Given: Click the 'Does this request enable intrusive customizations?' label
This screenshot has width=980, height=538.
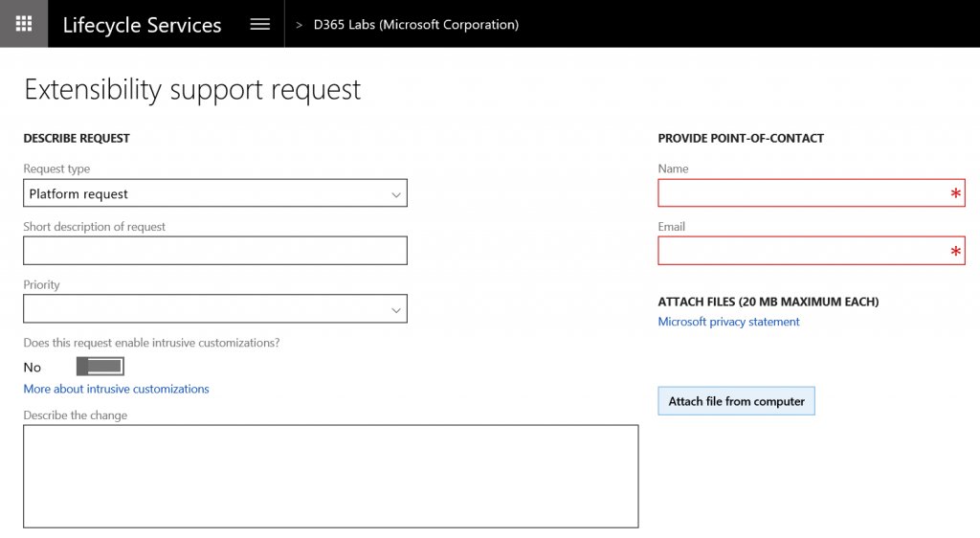Looking at the screenshot, I should tap(151, 343).
